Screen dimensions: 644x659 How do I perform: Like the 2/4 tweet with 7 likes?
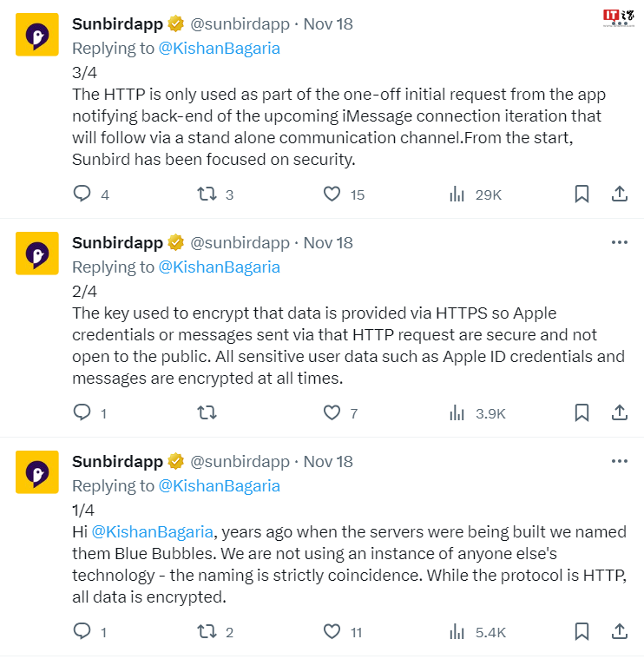(x=332, y=413)
